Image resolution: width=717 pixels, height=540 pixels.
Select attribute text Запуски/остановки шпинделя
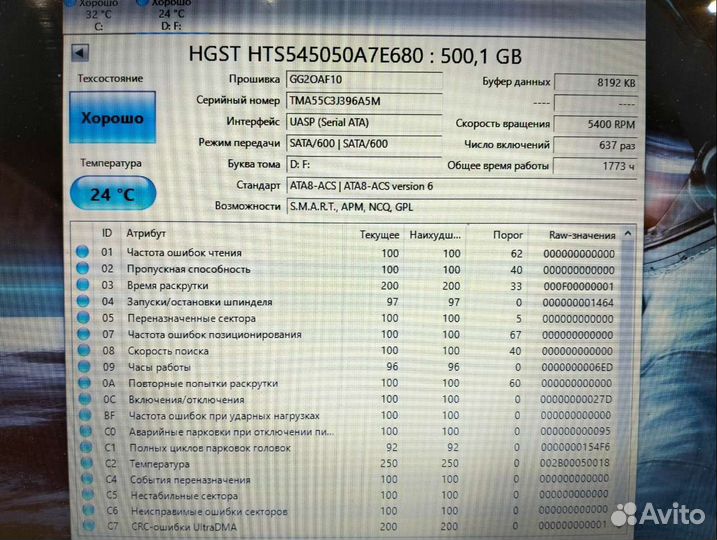point(200,302)
